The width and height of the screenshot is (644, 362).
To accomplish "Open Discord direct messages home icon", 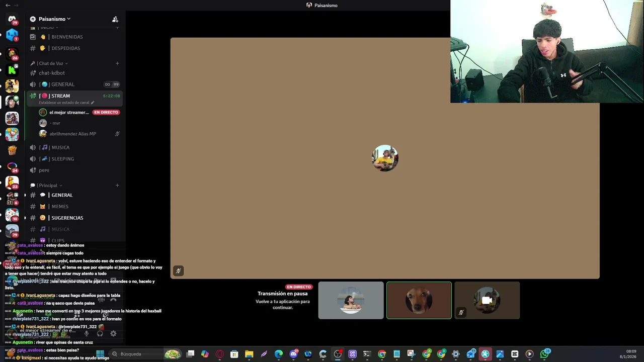I will [x=12, y=19].
